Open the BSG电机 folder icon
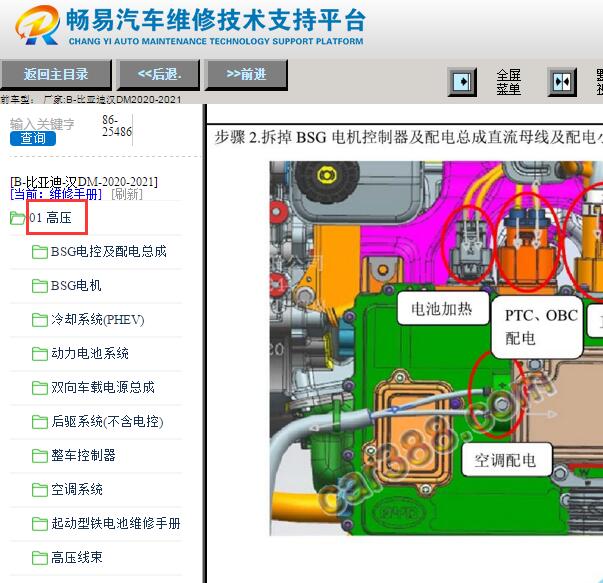The image size is (603, 583). click(40, 286)
